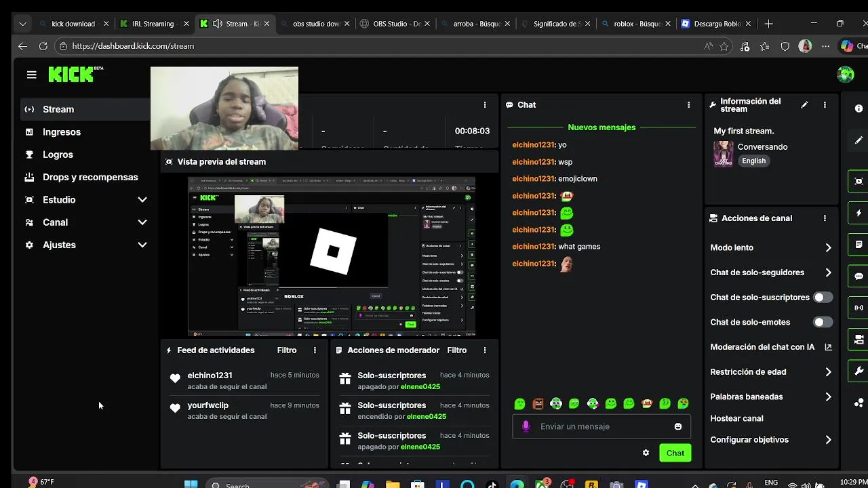Screen dimensions: 868x488
Task: Click the English language tag
Action: [753, 161]
